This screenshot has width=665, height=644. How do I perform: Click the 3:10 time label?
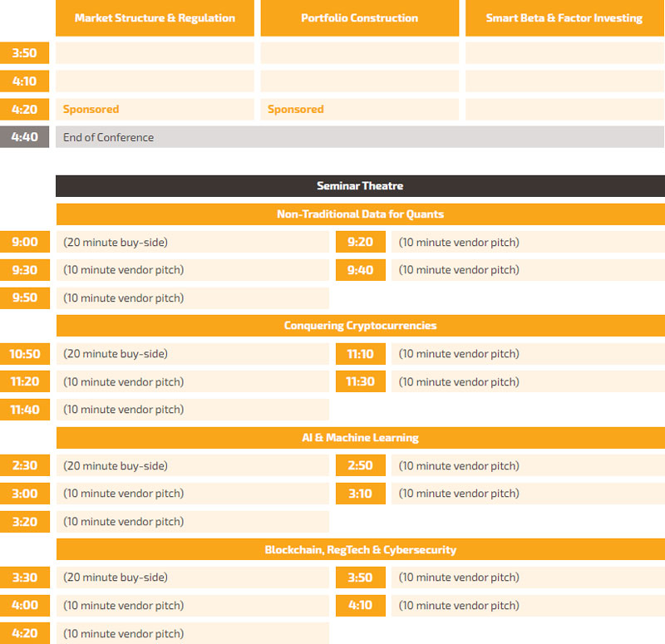pos(361,494)
